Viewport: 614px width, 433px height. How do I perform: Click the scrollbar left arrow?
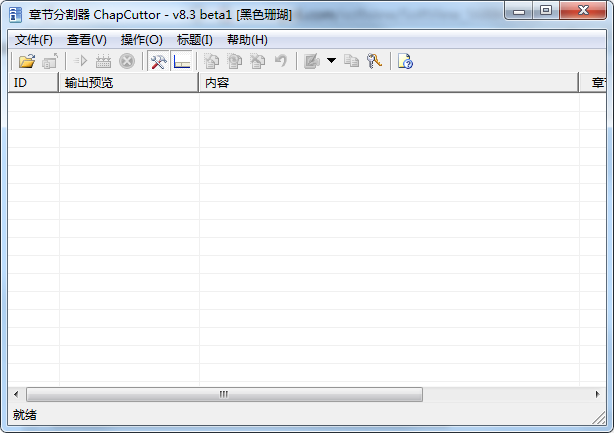point(16,394)
